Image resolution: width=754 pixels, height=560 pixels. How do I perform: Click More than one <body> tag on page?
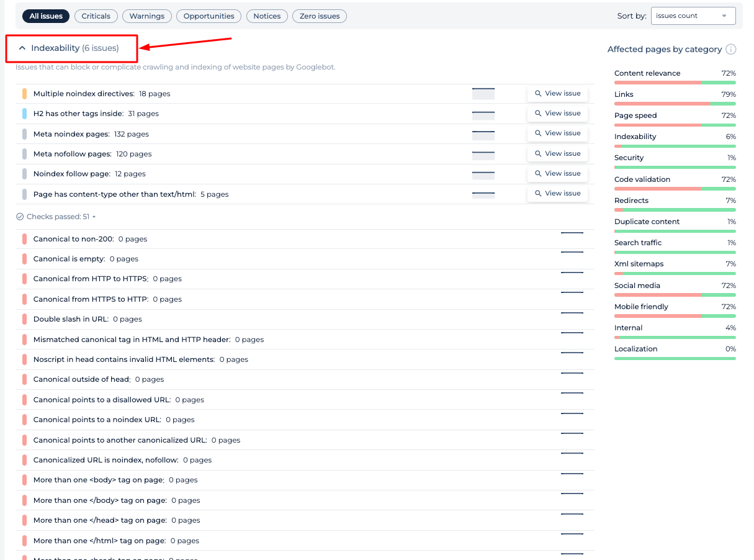[x=305, y=480]
